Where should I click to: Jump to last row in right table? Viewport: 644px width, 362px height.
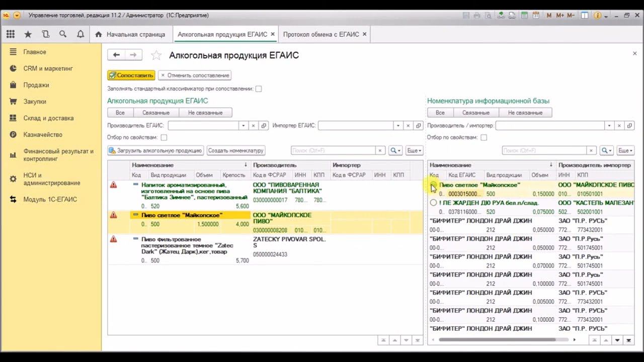(x=628, y=340)
